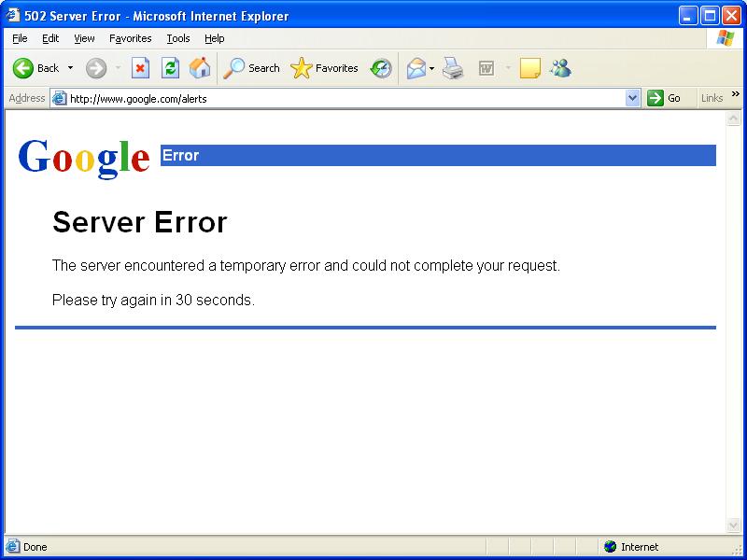Click the "Server Error" heading
This screenshot has height=560, width=747.
pos(139,222)
